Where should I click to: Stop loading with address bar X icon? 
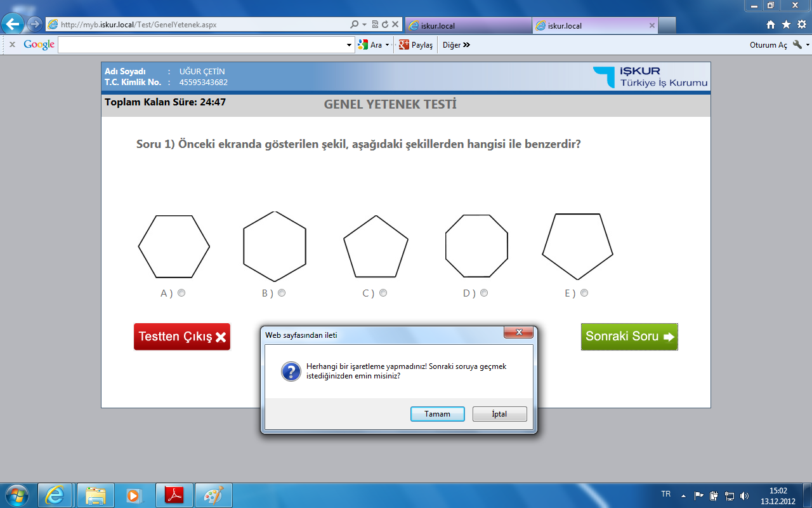395,25
